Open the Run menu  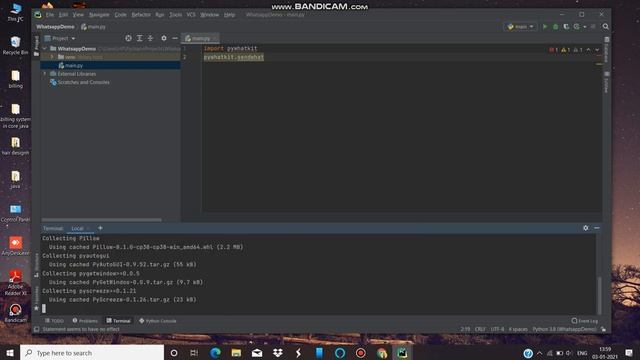[x=160, y=15]
